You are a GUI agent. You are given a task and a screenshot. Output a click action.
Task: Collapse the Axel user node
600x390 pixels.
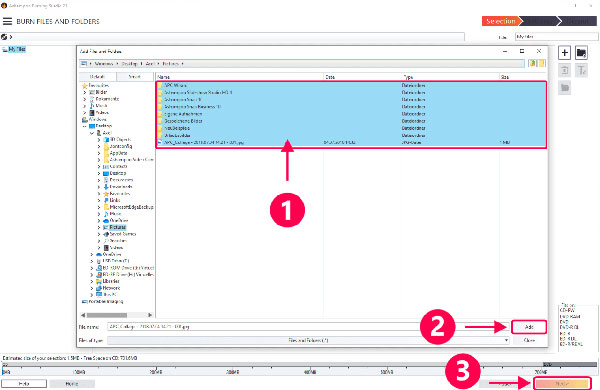pyautogui.click(x=92, y=133)
